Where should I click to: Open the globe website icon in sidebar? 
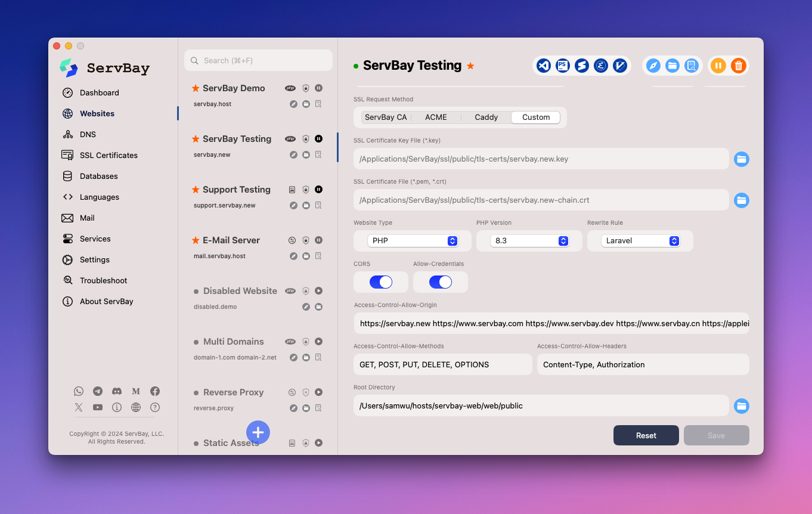pyautogui.click(x=136, y=407)
